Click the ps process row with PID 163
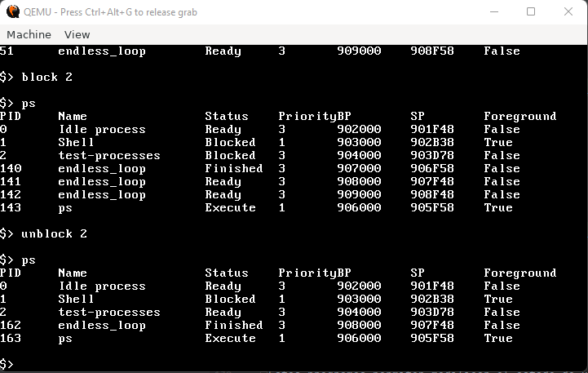588x373 pixels. click(65, 338)
